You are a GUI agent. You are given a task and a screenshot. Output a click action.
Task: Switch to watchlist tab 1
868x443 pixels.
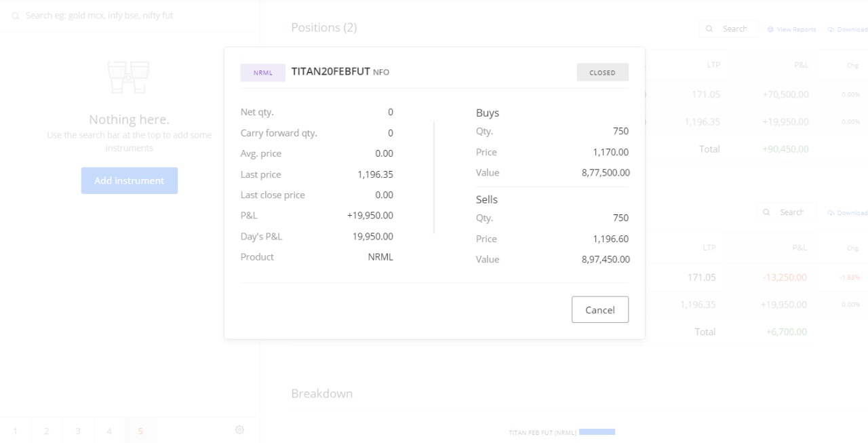tap(16, 431)
